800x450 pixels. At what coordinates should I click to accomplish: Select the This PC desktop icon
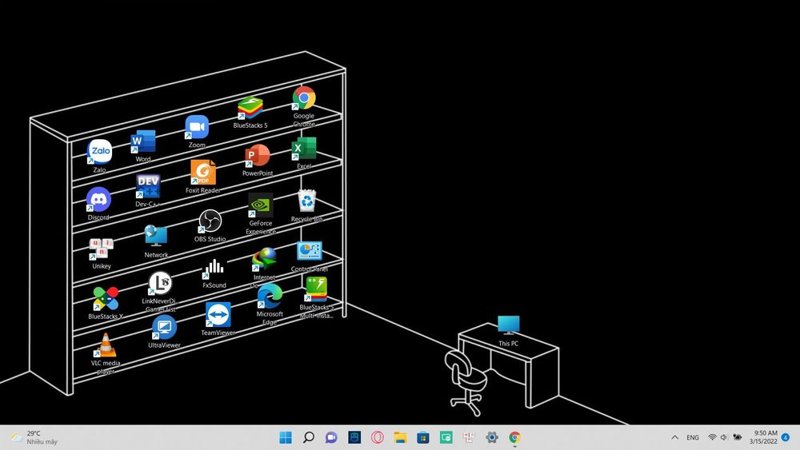508,326
